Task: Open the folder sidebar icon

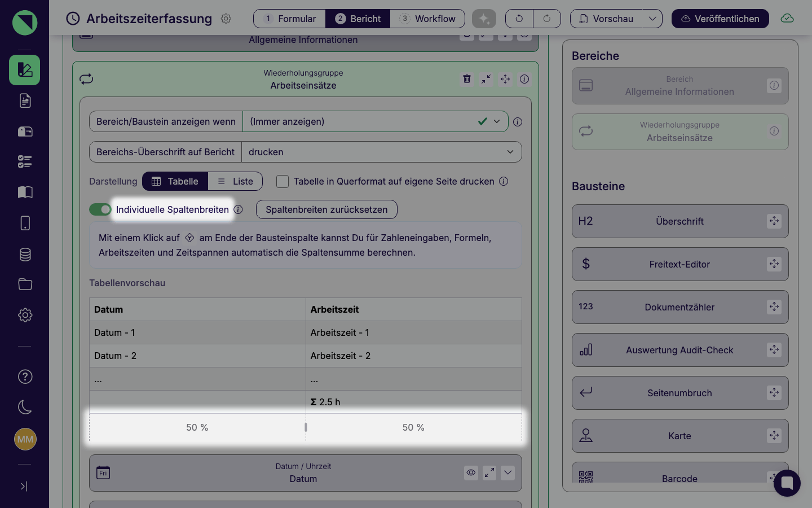Action: point(25,284)
